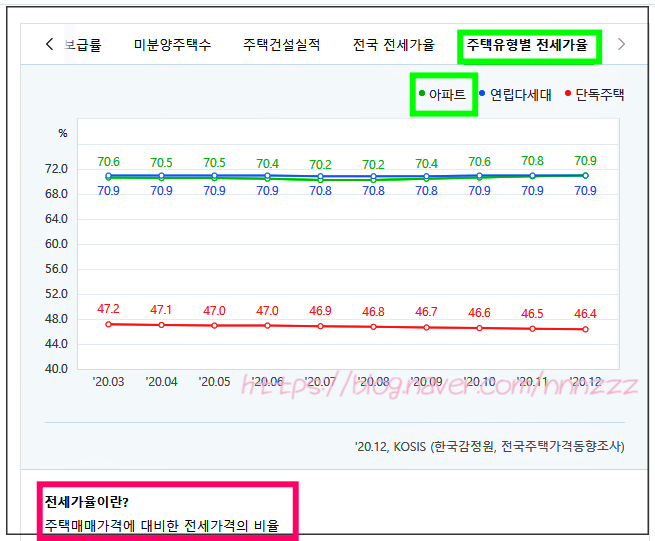
Task: Go to previous tabs with left chevron
Action: click(x=49, y=44)
